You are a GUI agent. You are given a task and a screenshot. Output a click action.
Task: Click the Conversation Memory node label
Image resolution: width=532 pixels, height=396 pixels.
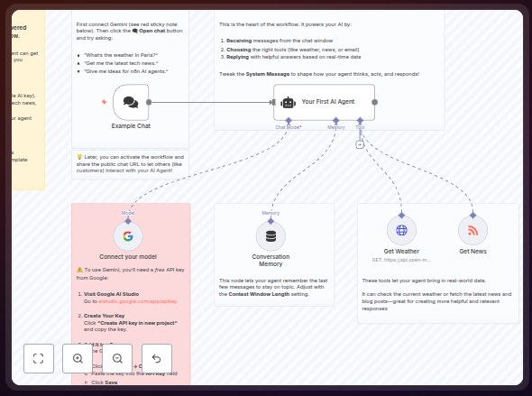pyautogui.click(x=271, y=261)
